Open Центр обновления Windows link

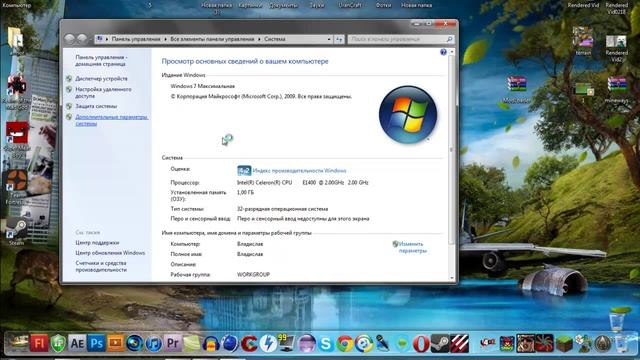tap(110, 253)
